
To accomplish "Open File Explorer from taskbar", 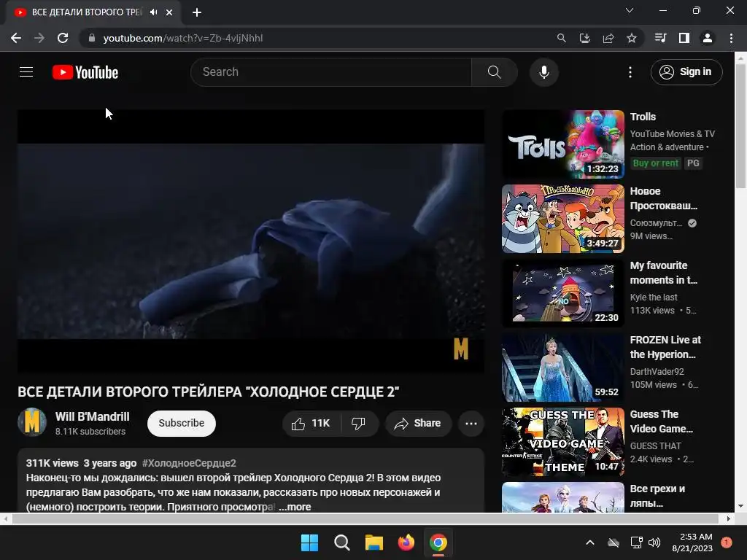I will tap(374, 542).
